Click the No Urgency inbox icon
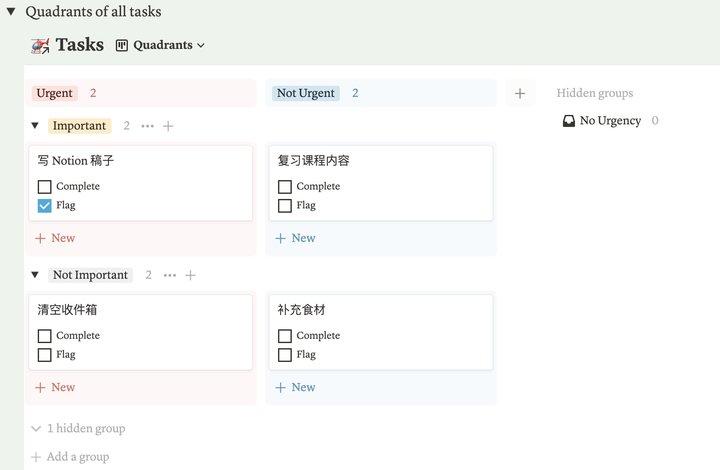The width and height of the screenshot is (720, 470). pyautogui.click(x=569, y=121)
